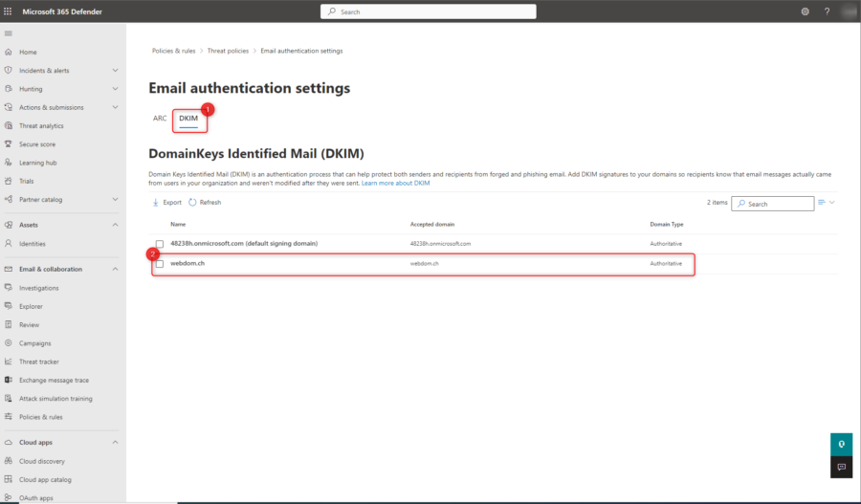Open the webdom.ch domain name
861x504 pixels.
[x=188, y=264]
